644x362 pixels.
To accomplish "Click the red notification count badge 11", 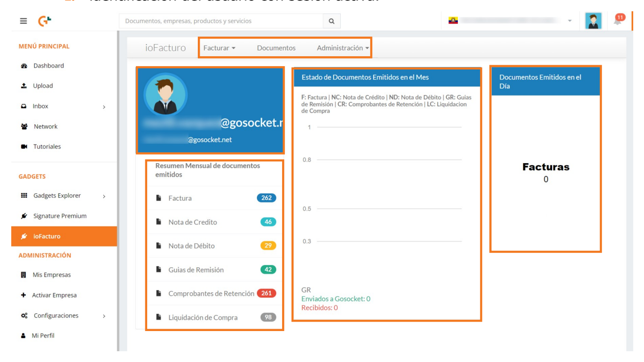I will coord(620,17).
